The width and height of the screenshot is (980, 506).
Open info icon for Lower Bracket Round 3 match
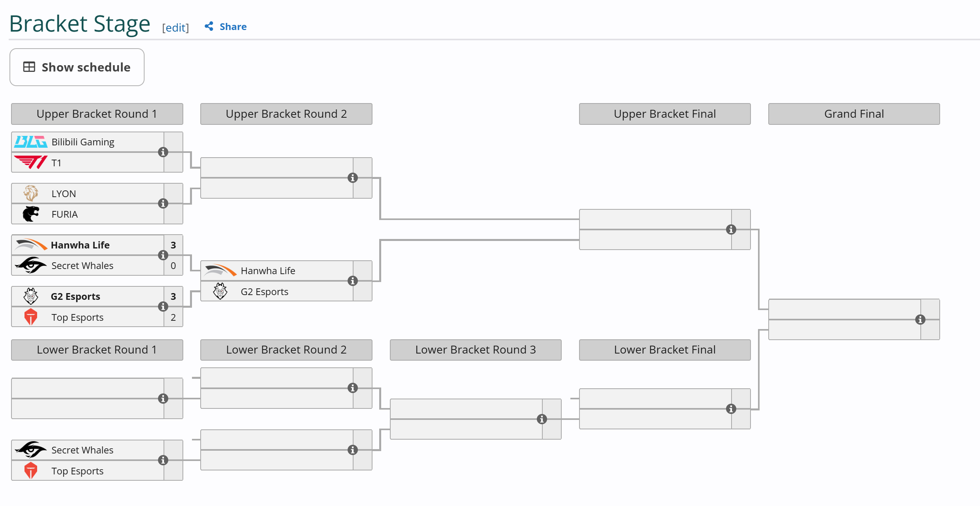542,419
